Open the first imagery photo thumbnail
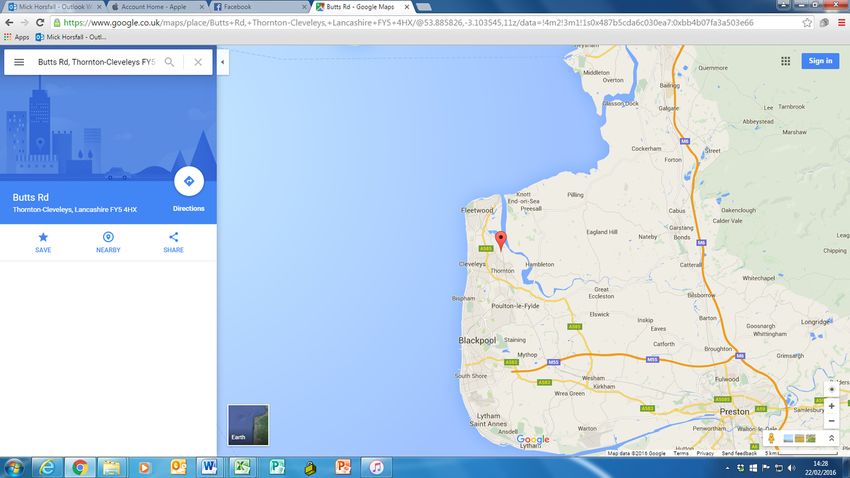This screenshot has height=478, width=850. pos(788,438)
